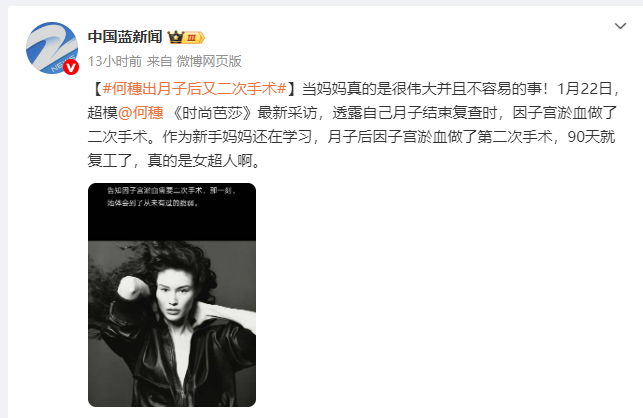Click the 真的是女超人啊 closing sentence
The width and height of the screenshot is (643, 418).
[198, 160]
